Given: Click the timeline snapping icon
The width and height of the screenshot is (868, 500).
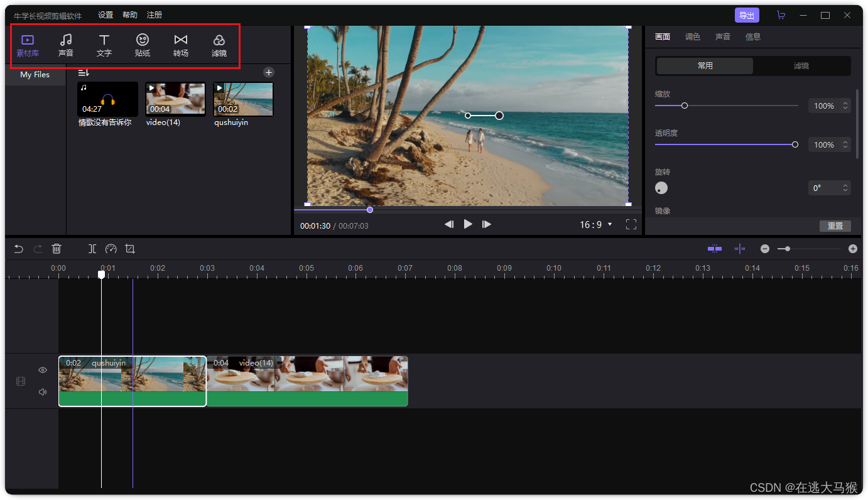Looking at the screenshot, I should coord(715,249).
